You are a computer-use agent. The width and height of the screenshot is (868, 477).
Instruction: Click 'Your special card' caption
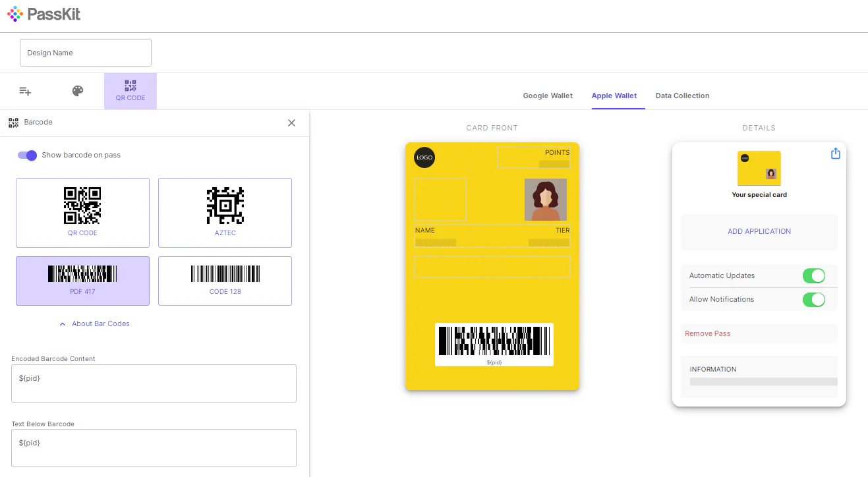pyautogui.click(x=759, y=195)
